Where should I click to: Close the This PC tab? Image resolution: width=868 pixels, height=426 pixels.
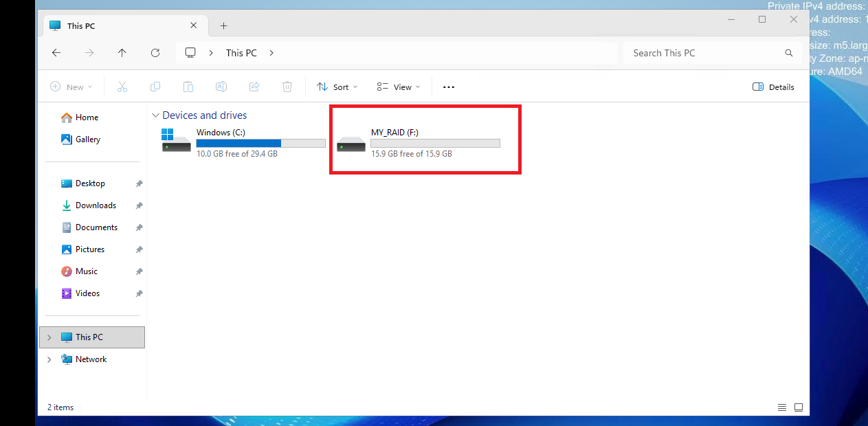click(x=194, y=26)
